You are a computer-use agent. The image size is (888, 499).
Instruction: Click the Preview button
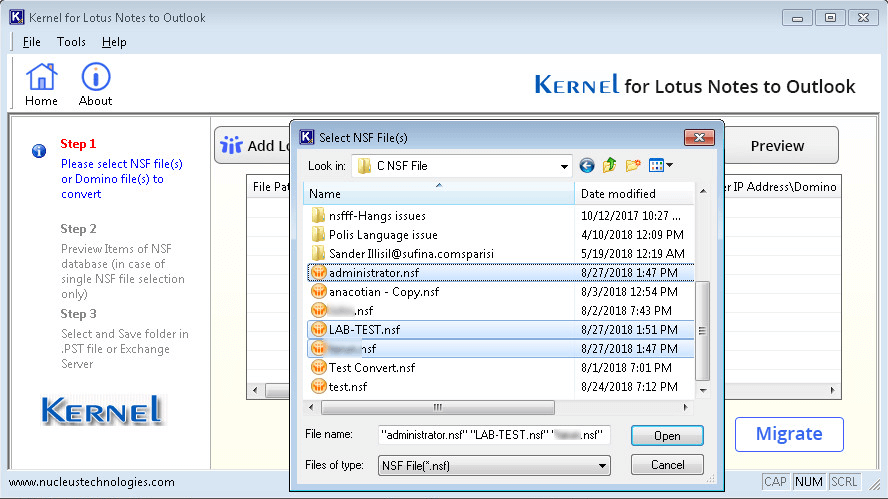[777, 146]
